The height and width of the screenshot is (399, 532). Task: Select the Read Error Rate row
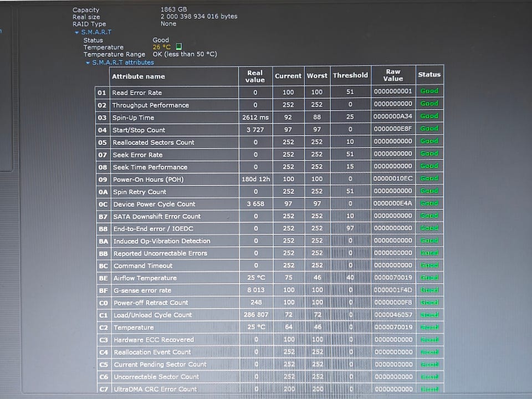click(x=269, y=92)
